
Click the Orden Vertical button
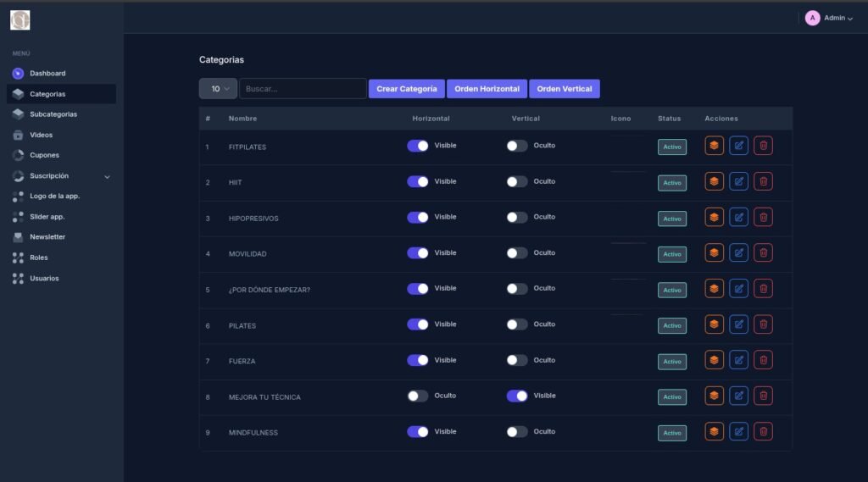pos(565,89)
